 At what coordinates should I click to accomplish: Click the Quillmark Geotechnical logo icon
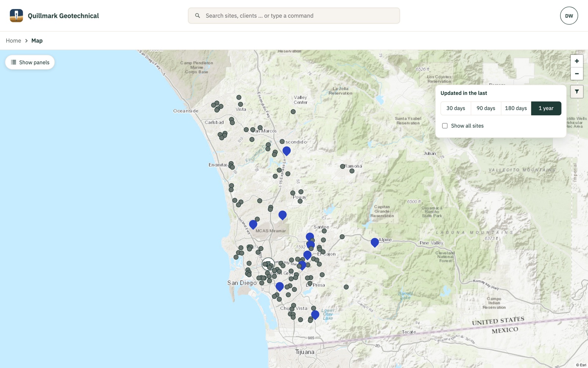(x=16, y=16)
